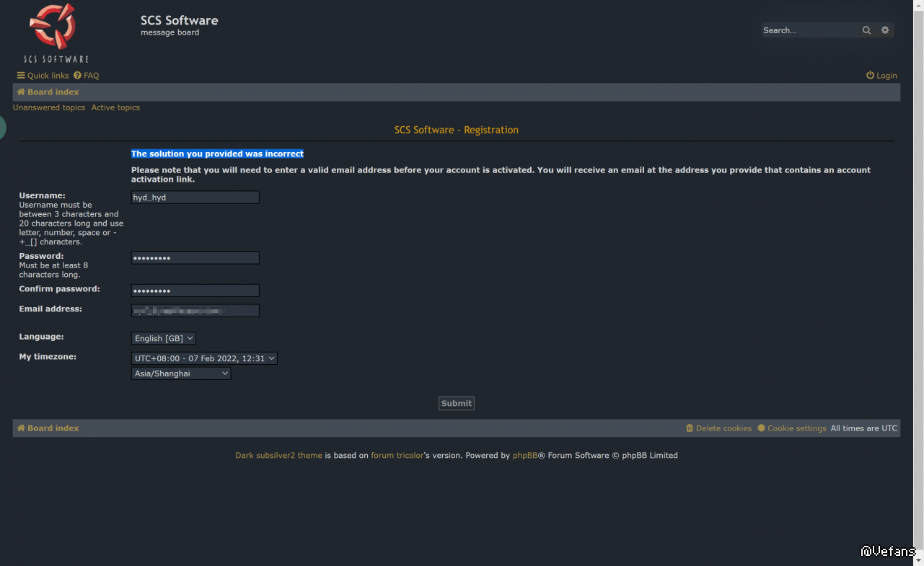Click the Search text box
The width and height of the screenshot is (924, 566).
click(809, 30)
